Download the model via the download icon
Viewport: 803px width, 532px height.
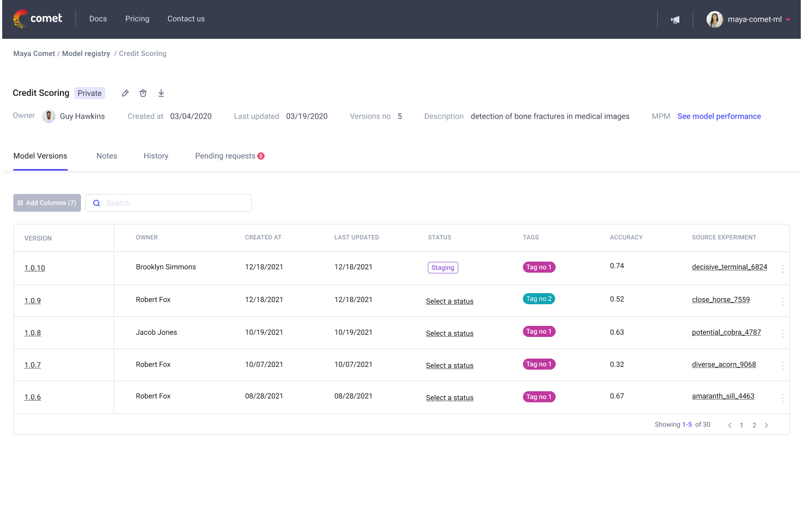pyautogui.click(x=161, y=93)
